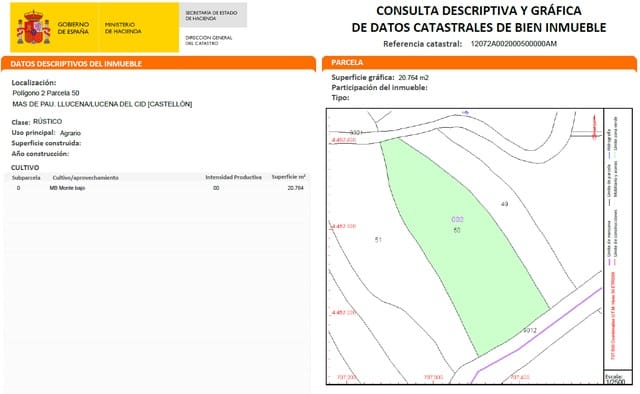Click the 'Uso principal:' label
The height and width of the screenshot is (394, 640).
pos(33,133)
